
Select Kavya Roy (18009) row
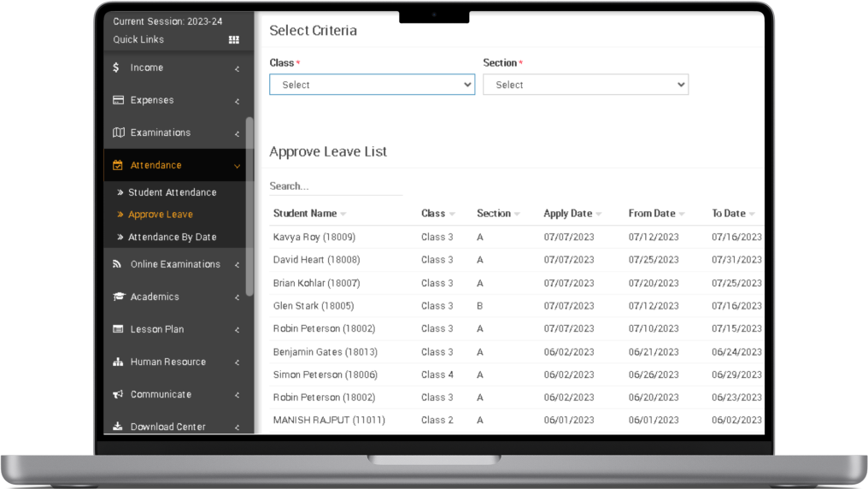coord(517,237)
